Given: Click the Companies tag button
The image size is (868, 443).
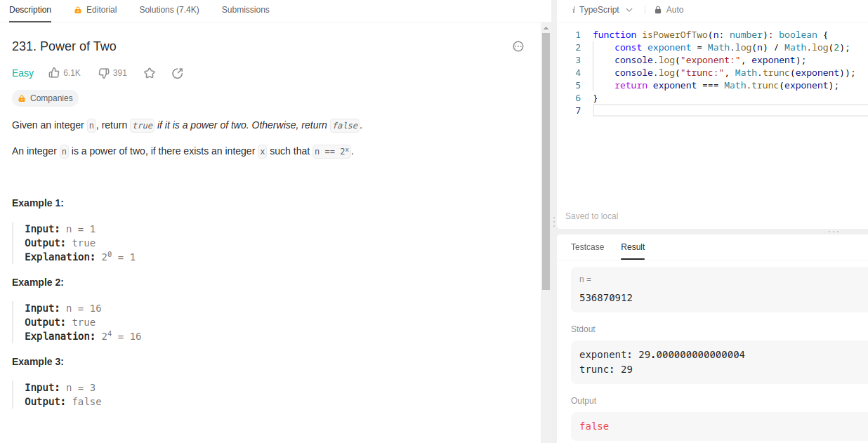Looking at the screenshot, I should (46, 98).
